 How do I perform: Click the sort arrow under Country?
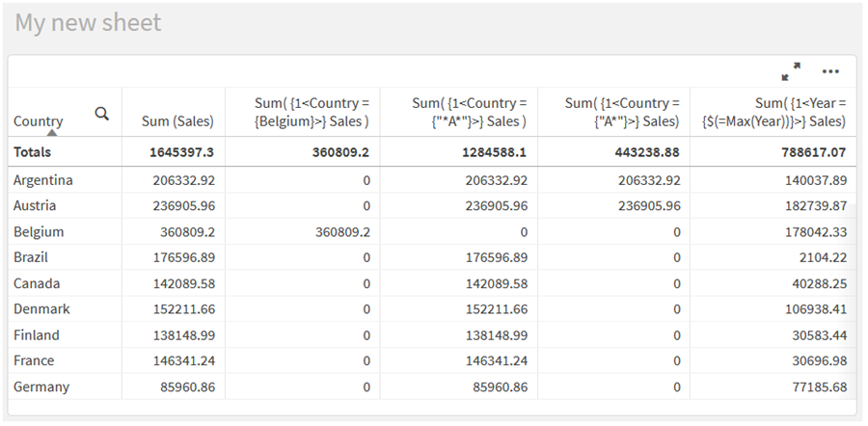[x=51, y=132]
